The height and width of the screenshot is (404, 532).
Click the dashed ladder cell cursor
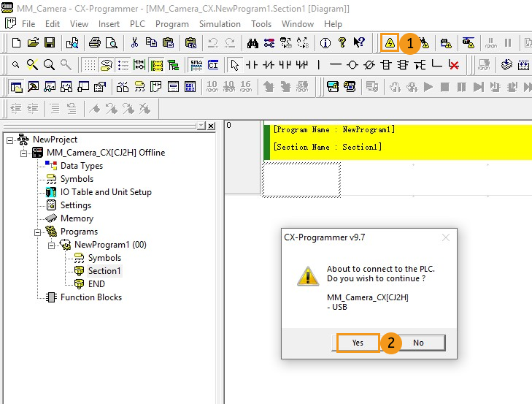coord(301,180)
